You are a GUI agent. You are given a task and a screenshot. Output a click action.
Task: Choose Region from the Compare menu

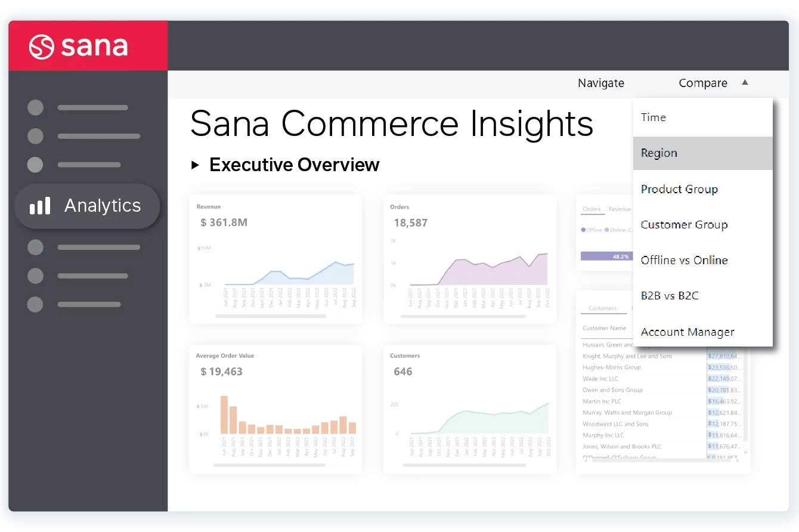click(x=659, y=153)
